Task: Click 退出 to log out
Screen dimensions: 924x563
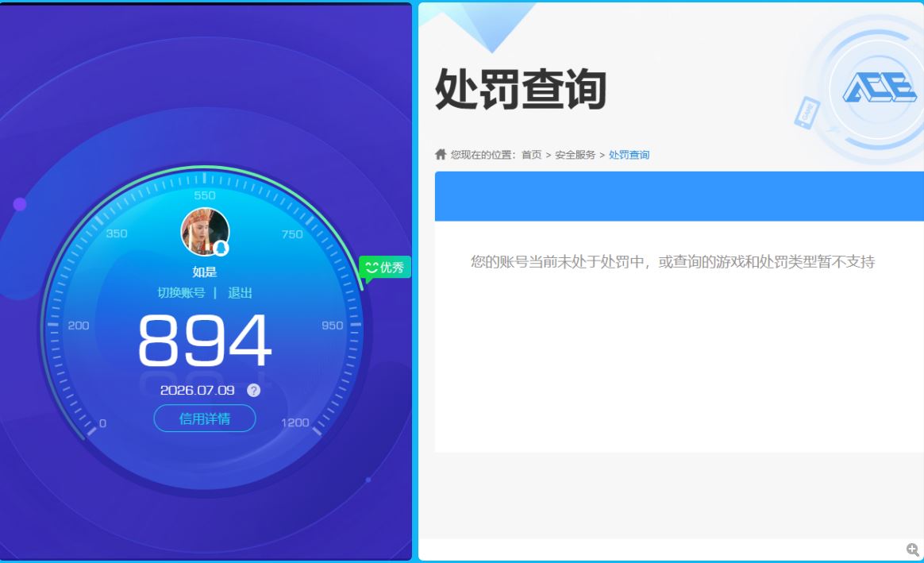Action: 240,292
